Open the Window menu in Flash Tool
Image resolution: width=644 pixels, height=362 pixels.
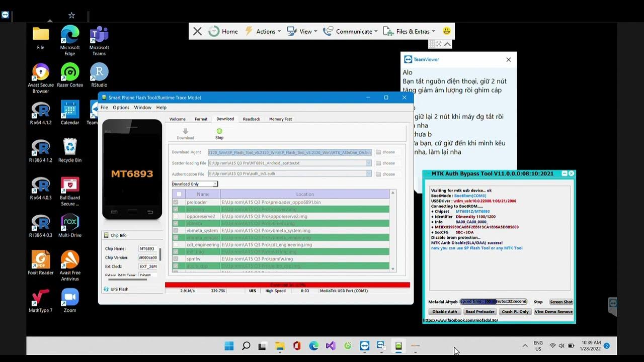coord(142,108)
